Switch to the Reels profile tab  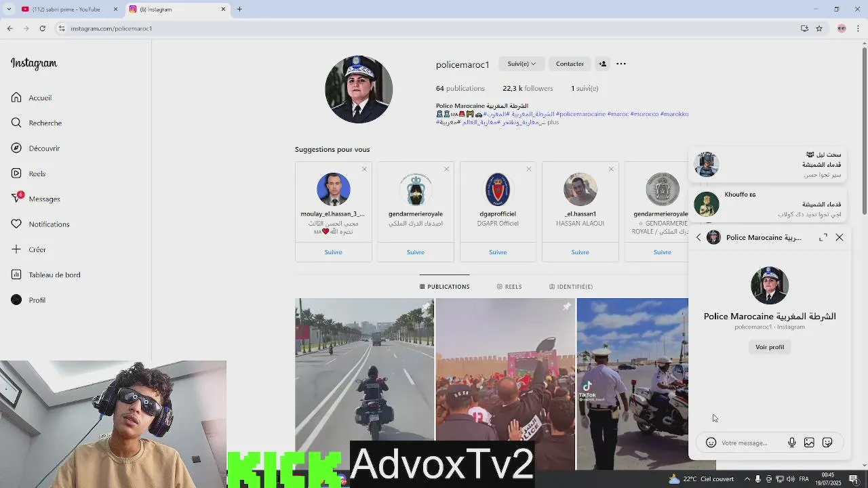tap(509, 287)
